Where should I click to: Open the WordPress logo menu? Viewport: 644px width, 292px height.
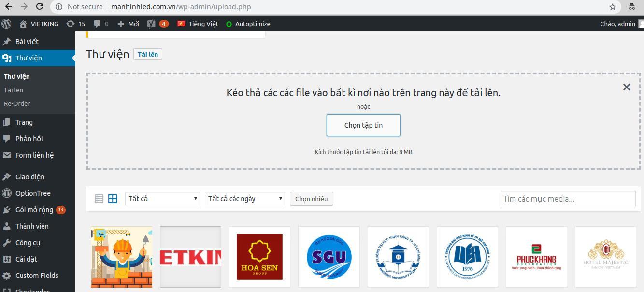[6, 24]
